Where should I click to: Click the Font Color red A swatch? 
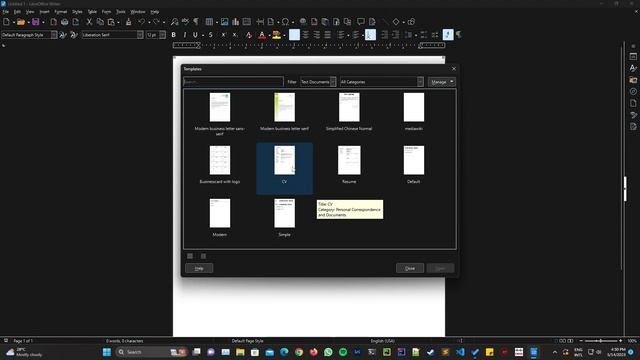point(262,35)
